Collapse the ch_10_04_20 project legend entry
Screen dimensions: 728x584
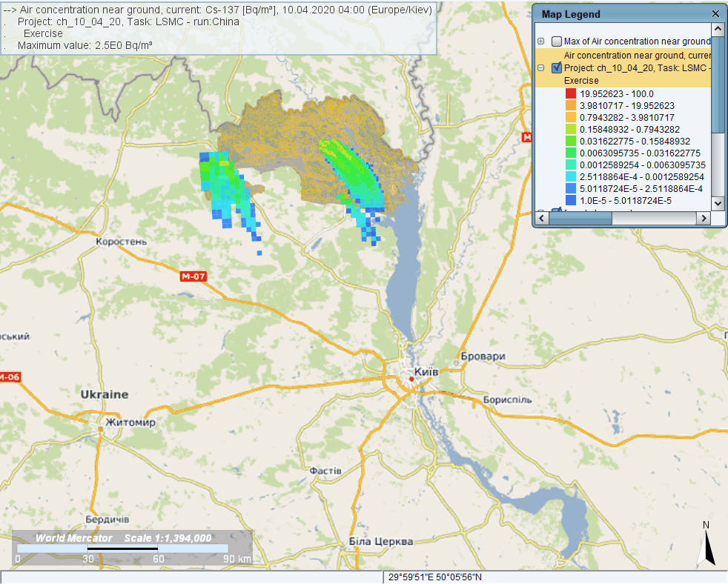click(x=541, y=68)
